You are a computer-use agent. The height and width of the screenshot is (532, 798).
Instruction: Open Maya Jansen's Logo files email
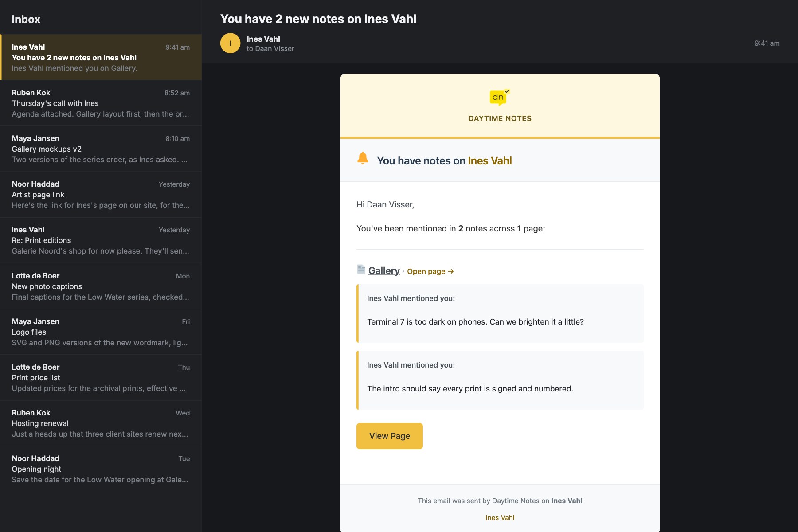101,332
